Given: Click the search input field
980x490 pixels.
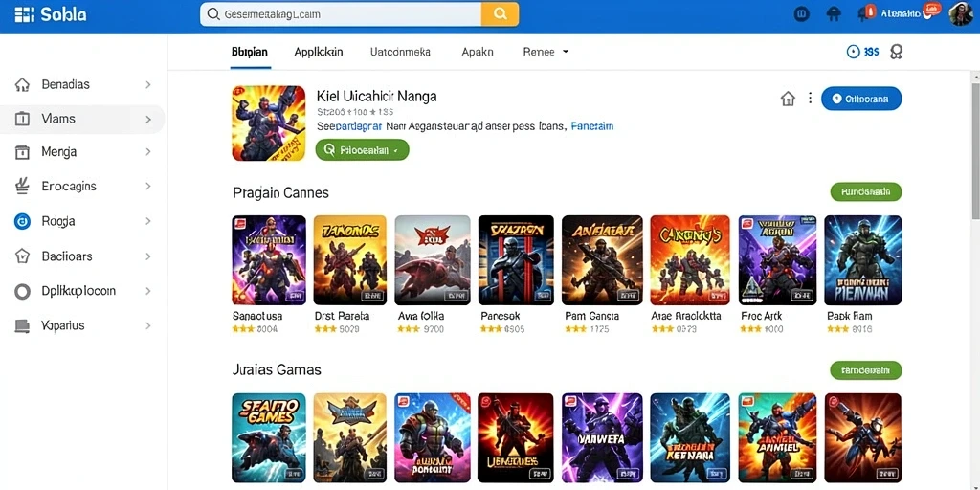Looking at the screenshot, I should pyautogui.click(x=341, y=13).
